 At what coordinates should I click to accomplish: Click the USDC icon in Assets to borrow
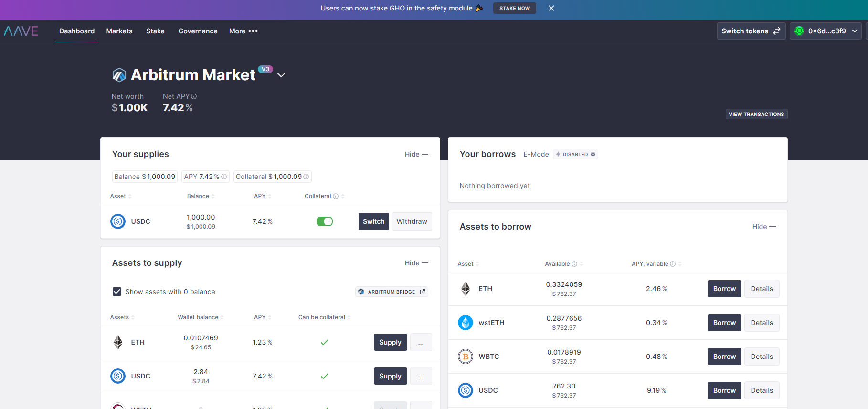point(466,390)
